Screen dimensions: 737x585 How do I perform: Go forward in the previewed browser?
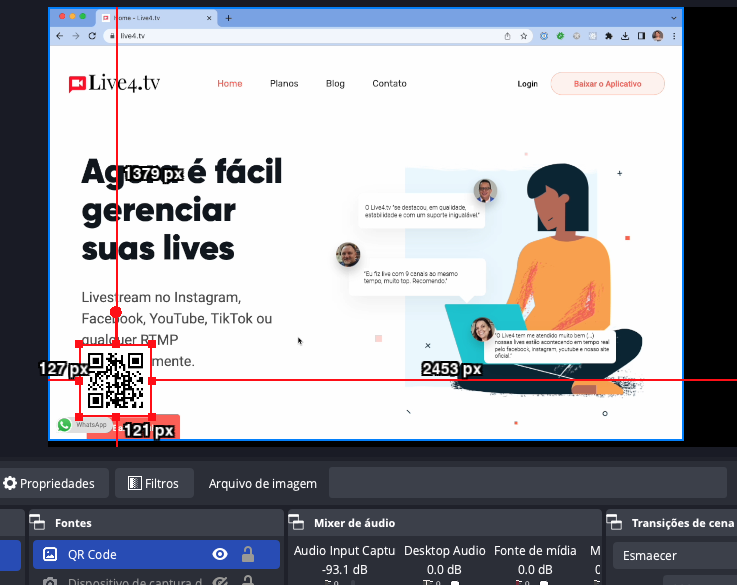click(76, 36)
